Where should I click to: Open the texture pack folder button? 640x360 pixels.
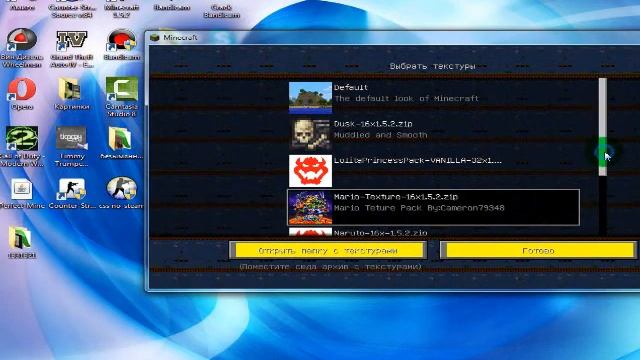328,250
